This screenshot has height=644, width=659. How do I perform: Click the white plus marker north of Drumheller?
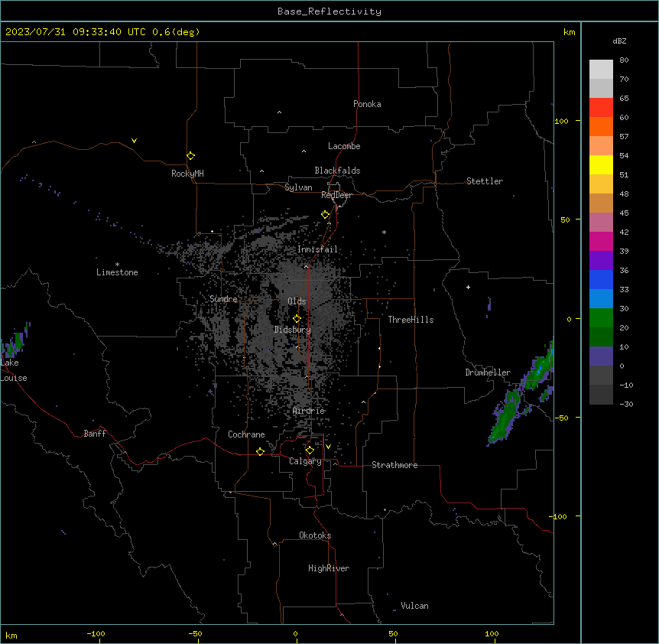(468, 287)
